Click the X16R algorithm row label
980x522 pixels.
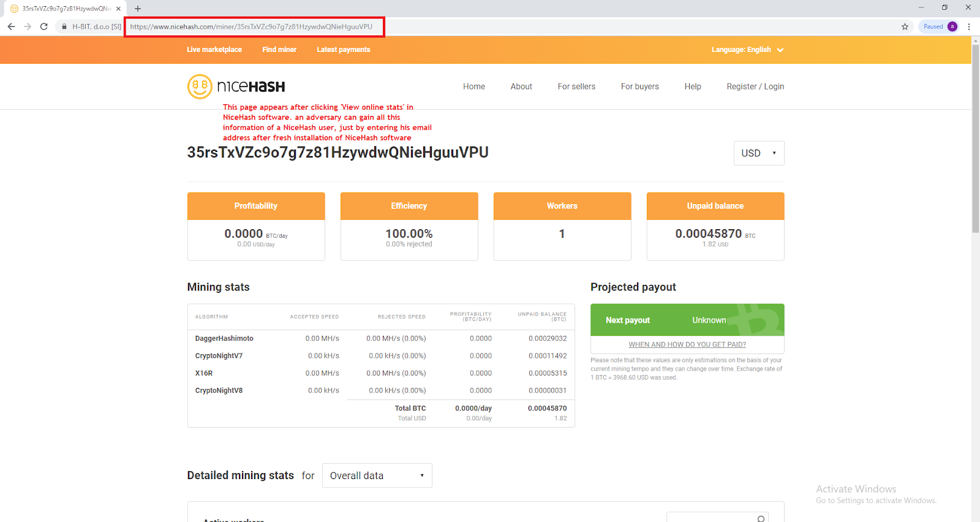pyautogui.click(x=204, y=373)
